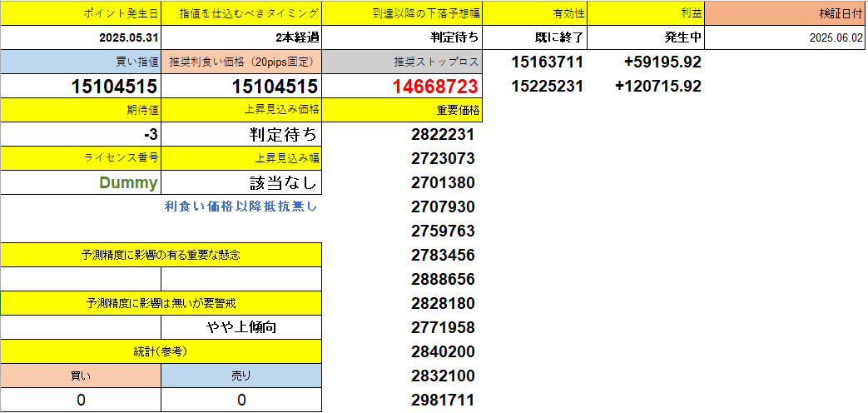Select the important price 2771958
Viewport: 868px width, 413px height.
(443, 328)
